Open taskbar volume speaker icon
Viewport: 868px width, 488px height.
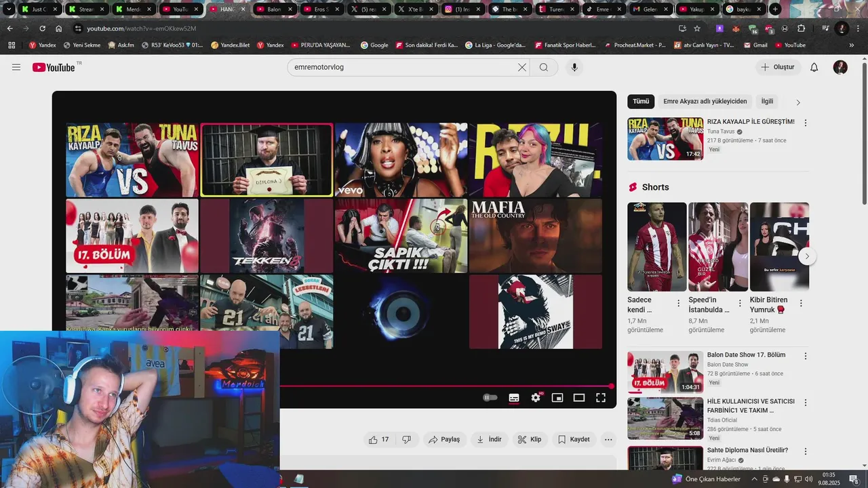click(809, 479)
